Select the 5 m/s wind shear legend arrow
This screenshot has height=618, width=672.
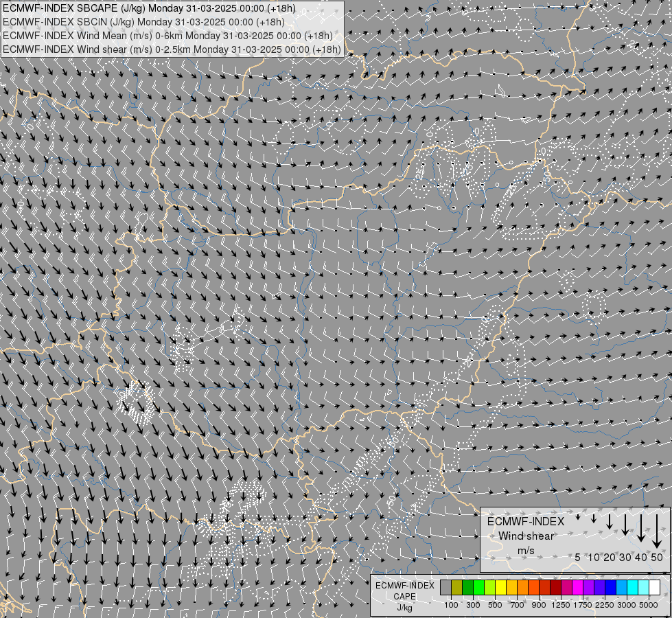[578, 517]
